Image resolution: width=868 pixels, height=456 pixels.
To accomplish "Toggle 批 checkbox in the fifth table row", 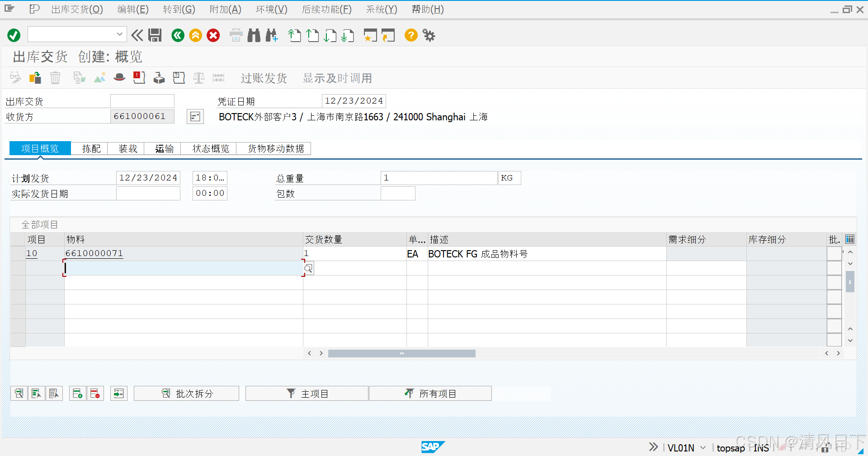I will pyautogui.click(x=834, y=312).
